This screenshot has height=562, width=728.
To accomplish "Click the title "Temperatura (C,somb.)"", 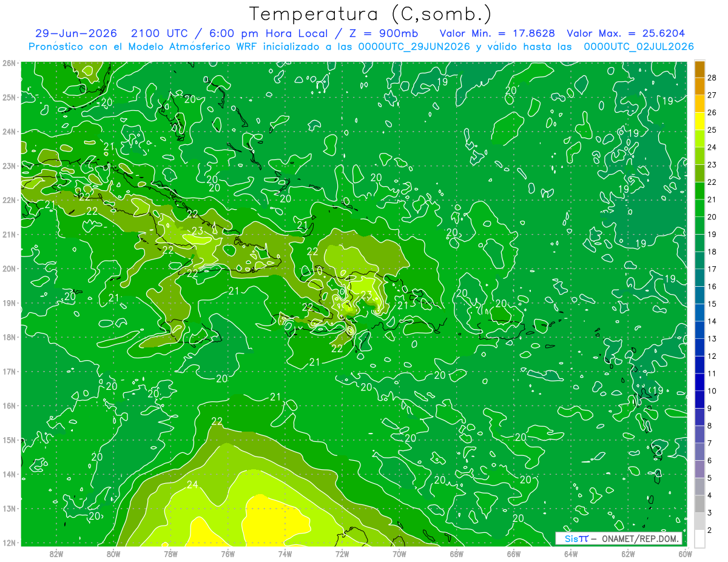I will [x=371, y=14].
